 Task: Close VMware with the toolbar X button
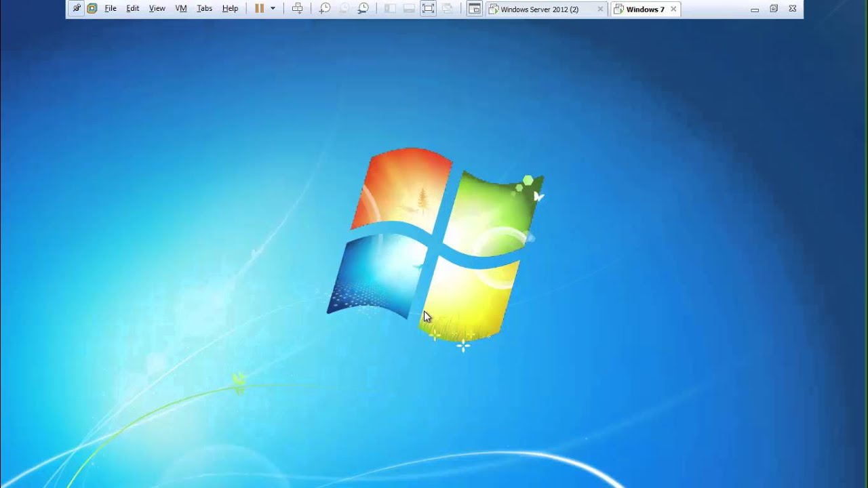point(793,9)
